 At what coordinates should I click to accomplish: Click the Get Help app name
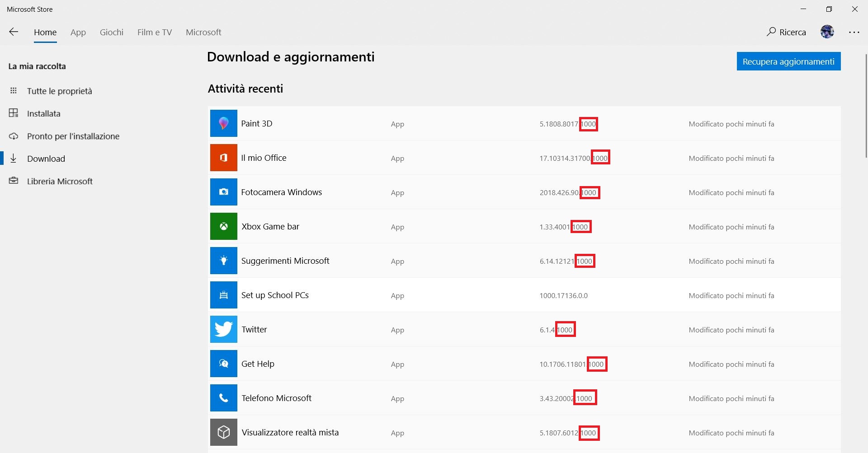258,364
